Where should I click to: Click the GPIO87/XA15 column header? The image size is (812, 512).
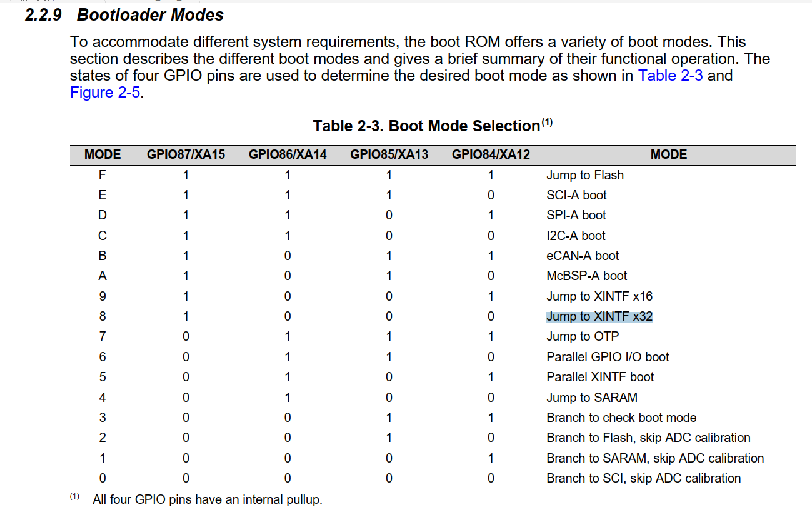[x=186, y=154]
